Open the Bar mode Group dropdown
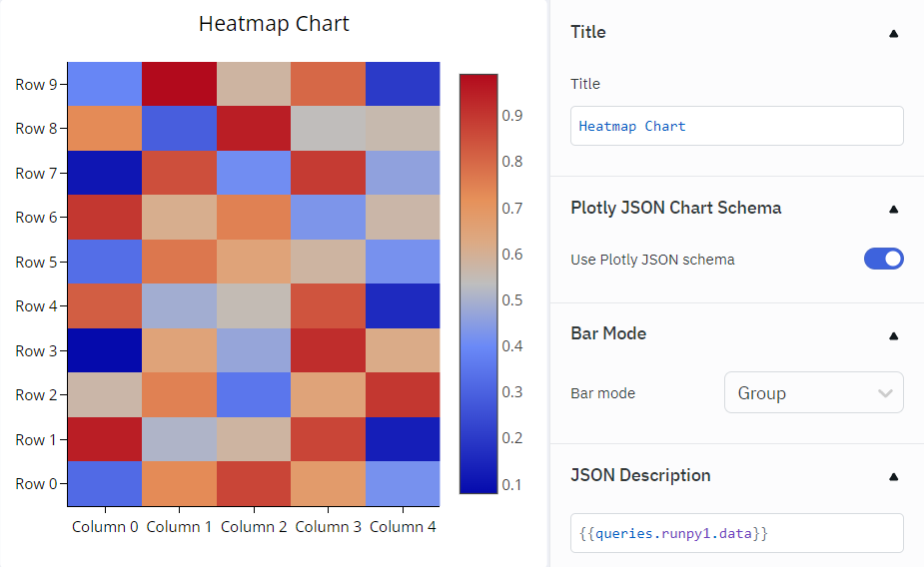The image size is (924, 567). coord(813,393)
